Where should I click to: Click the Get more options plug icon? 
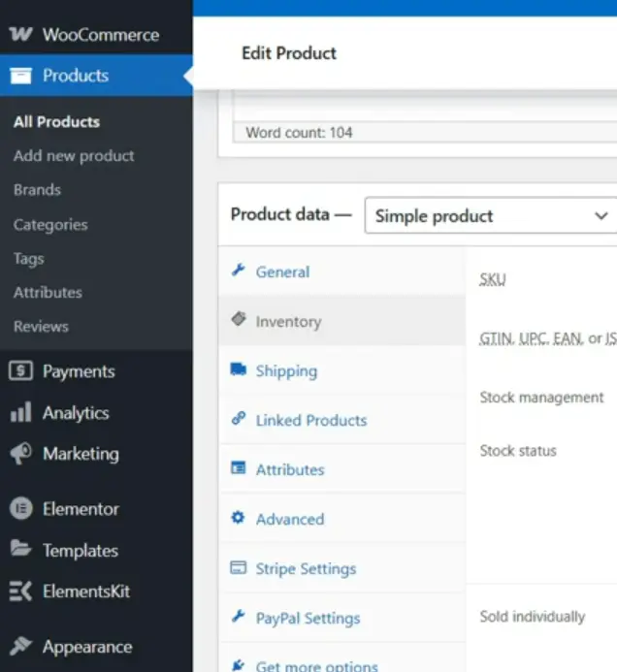(238, 665)
